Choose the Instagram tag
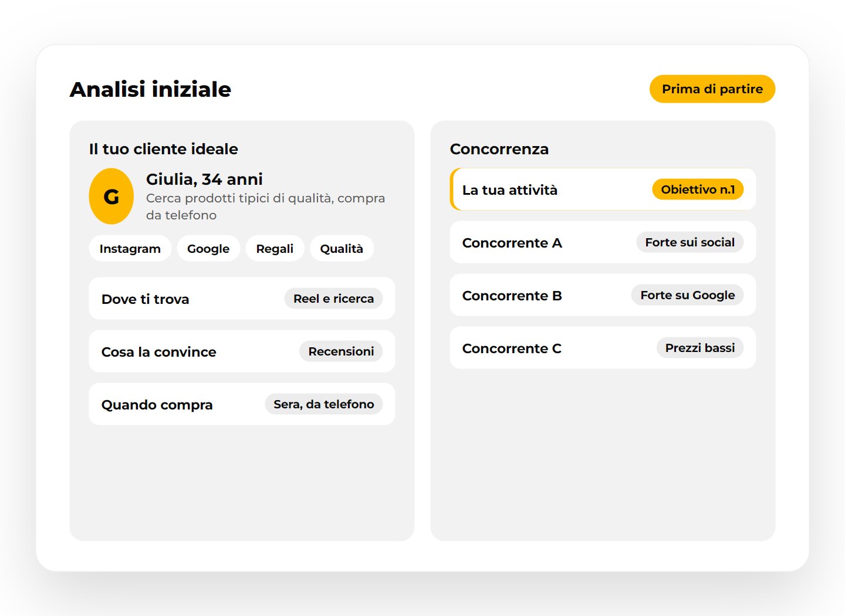 (130, 249)
